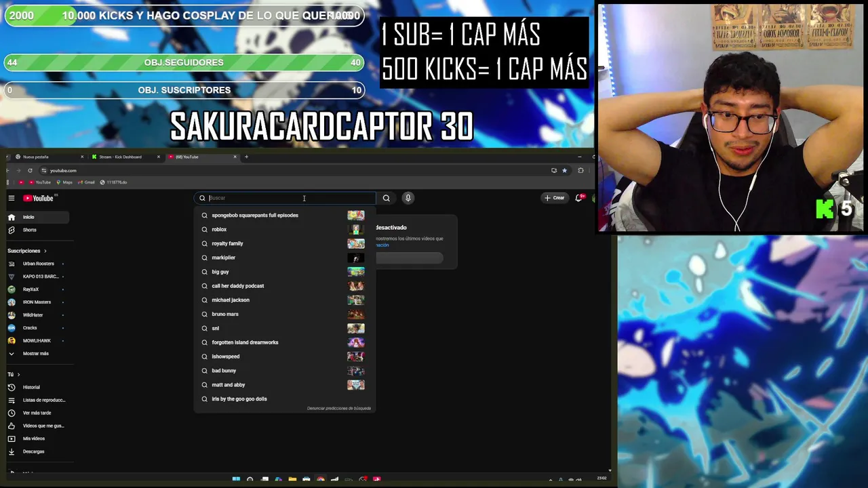Select call her daddy podcast suggestion
This screenshot has width=868, height=488.
point(284,286)
